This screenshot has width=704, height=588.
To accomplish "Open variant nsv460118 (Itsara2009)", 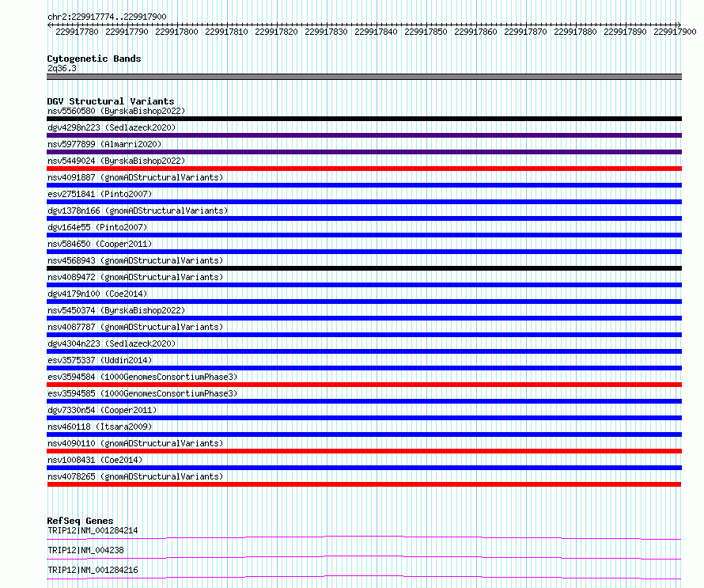I will [x=100, y=427].
